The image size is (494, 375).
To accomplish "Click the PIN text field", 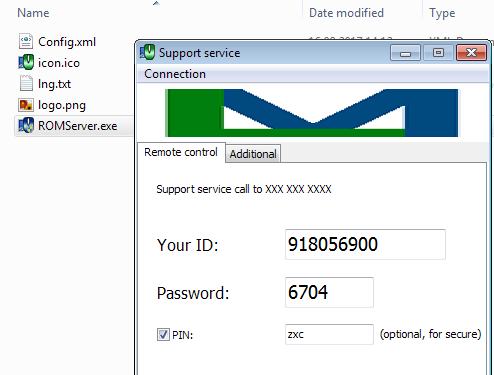I will tap(329, 334).
